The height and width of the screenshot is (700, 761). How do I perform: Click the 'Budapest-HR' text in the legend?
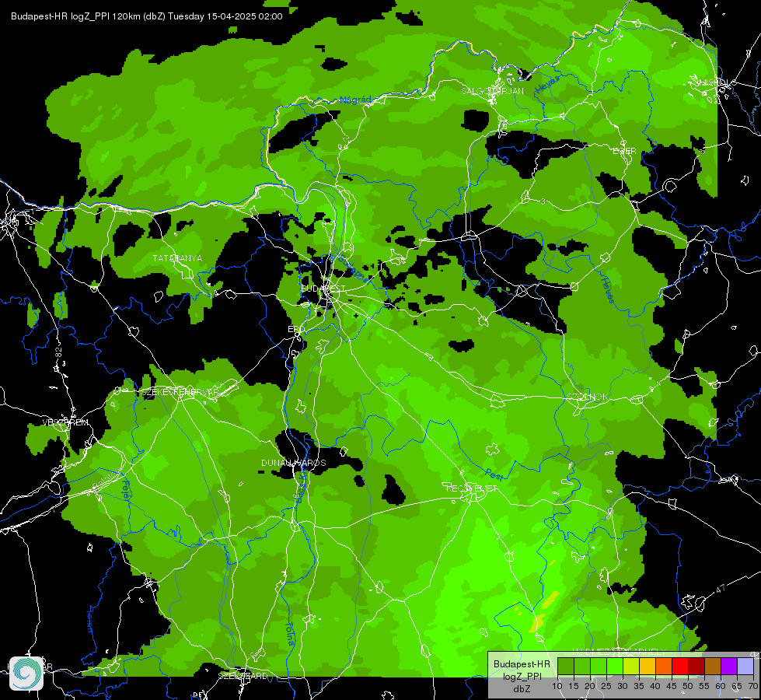pos(522,664)
